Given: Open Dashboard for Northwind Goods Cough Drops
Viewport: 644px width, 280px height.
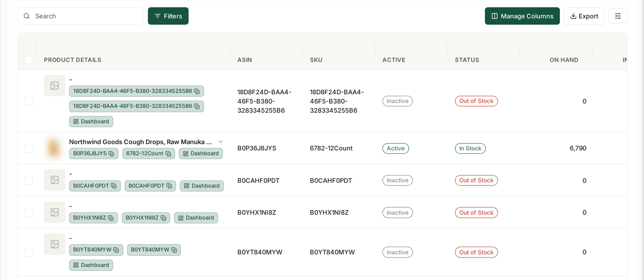Looking at the screenshot, I should pyautogui.click(x=201, y=154).
